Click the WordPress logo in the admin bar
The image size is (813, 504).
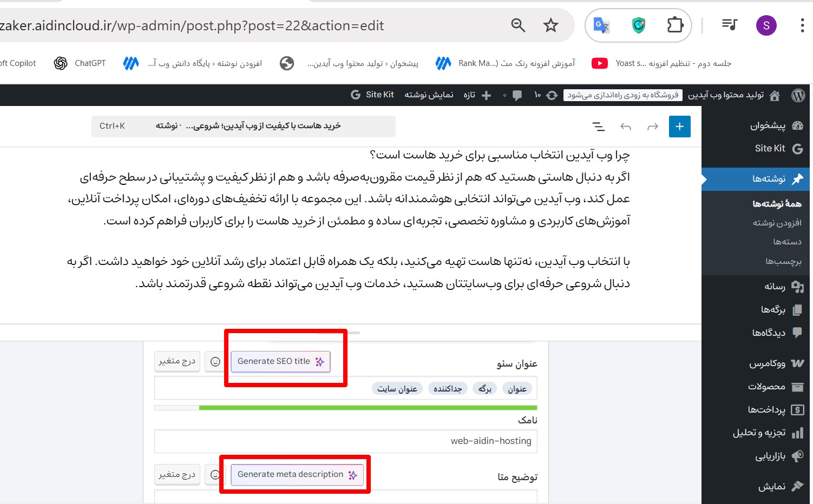(798, 95)
